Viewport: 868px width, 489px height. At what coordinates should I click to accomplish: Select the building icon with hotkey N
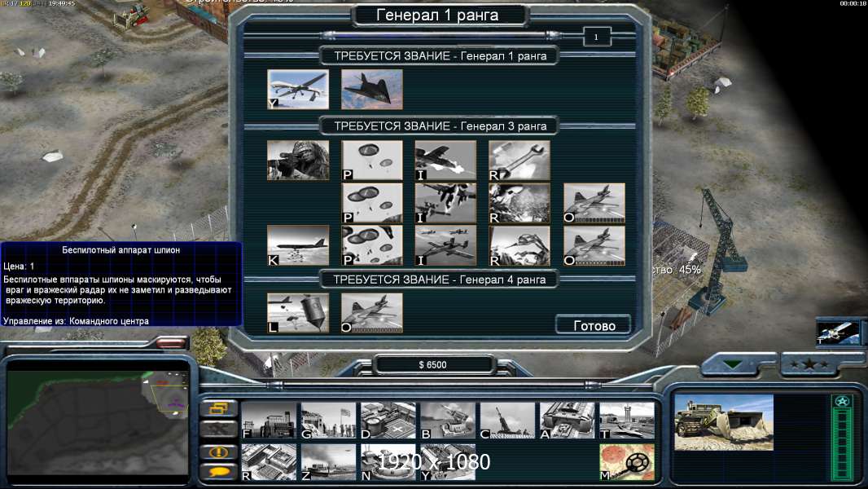[x=388, y=462]
